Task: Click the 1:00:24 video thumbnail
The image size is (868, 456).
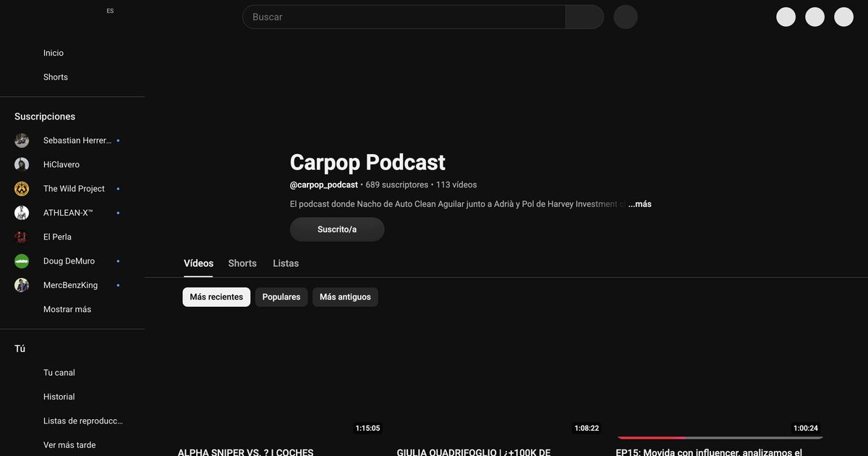Action: 720,380
